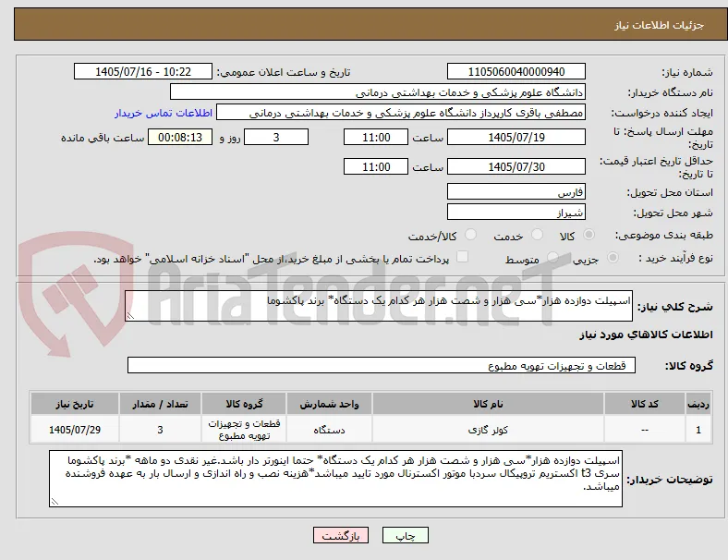
Task: Click the ردیف column header
Action: (698, 404)
